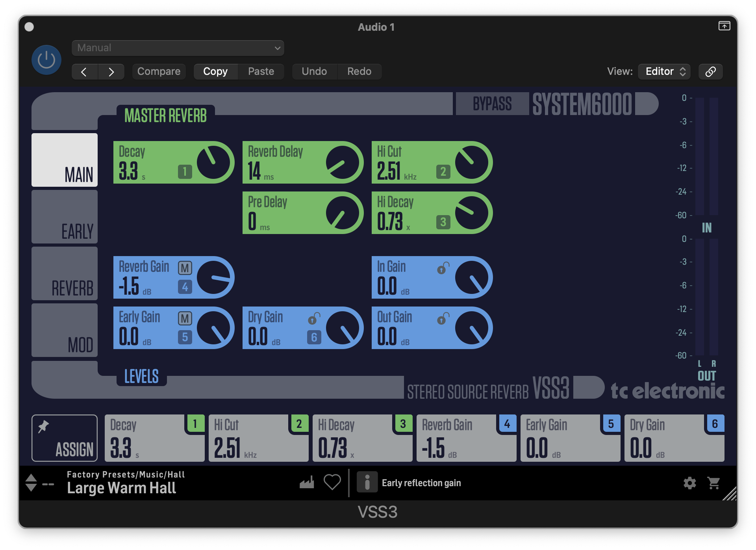Mute the Reverb Gain with its M button
The height and width of the screenshot is (550, 756).
(184, 268)
